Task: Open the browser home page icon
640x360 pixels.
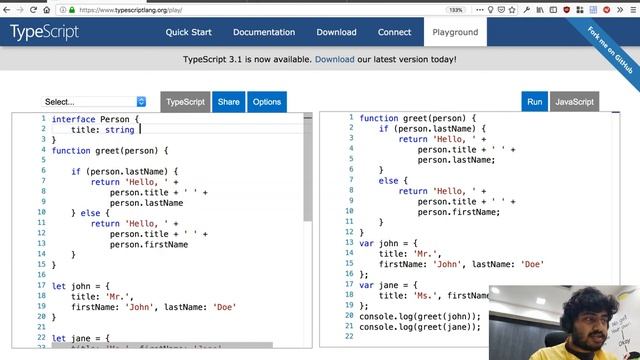Action: pos(47,10)
